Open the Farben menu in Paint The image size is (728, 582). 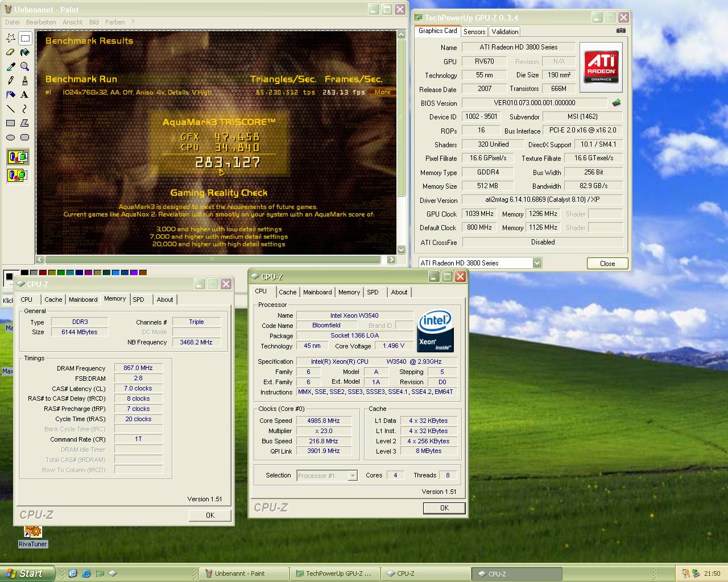[x=115, y=22]
